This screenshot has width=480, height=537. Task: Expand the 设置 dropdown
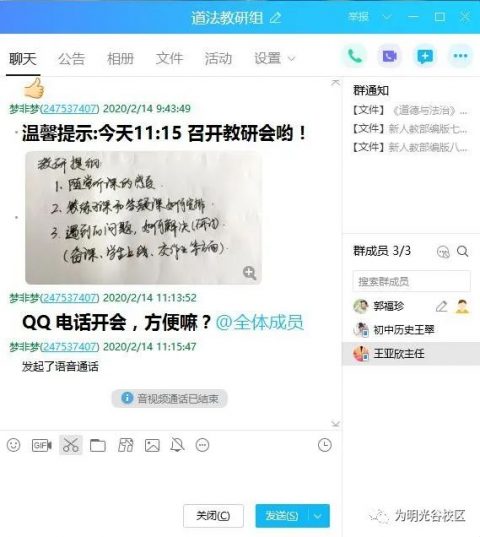(x=274, y=59)
